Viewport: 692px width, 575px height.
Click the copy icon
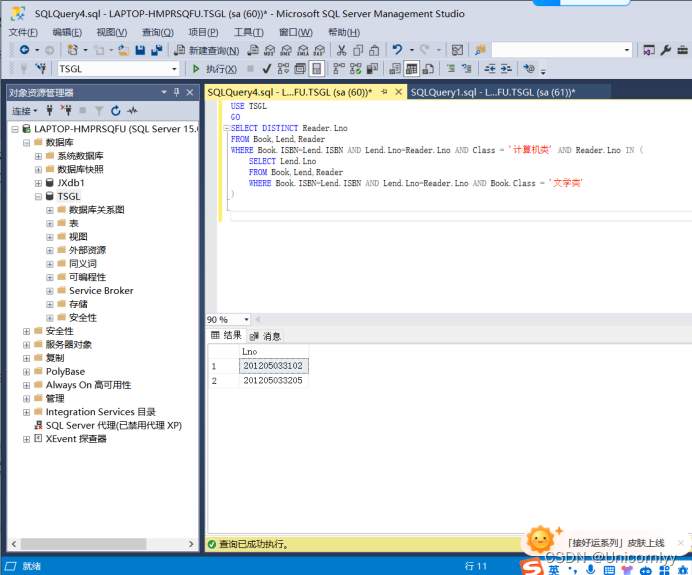point(358,50)
